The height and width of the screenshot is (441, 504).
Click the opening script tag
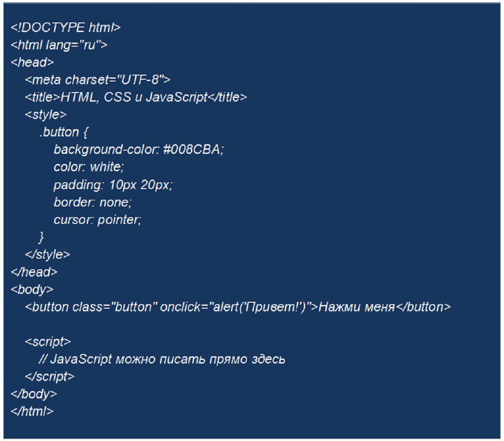[48, 342]
